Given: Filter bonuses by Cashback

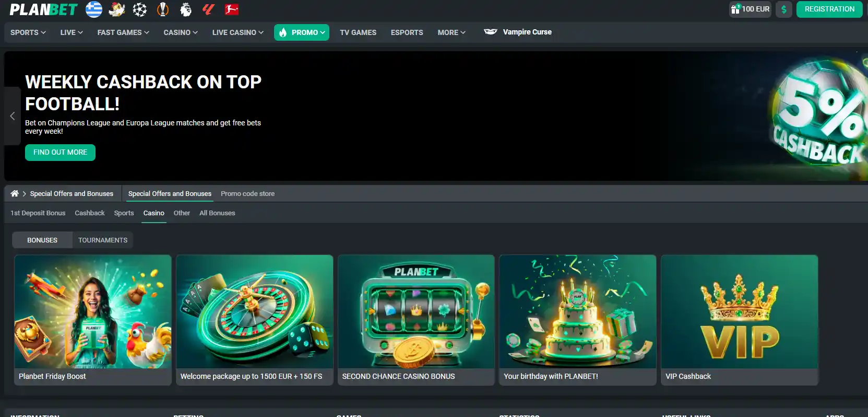Looking at the screenshot, I should 90,213.
